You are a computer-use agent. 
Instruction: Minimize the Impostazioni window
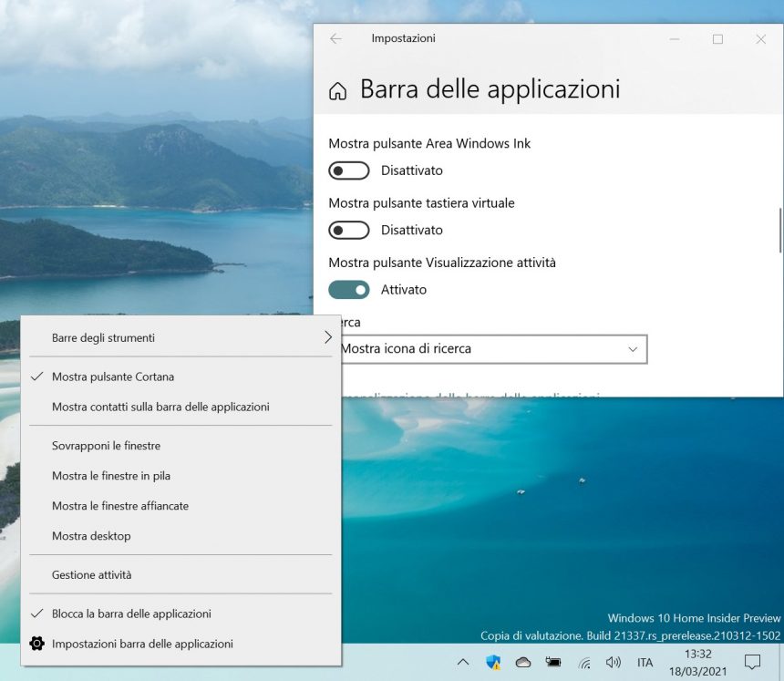point(675,39)
